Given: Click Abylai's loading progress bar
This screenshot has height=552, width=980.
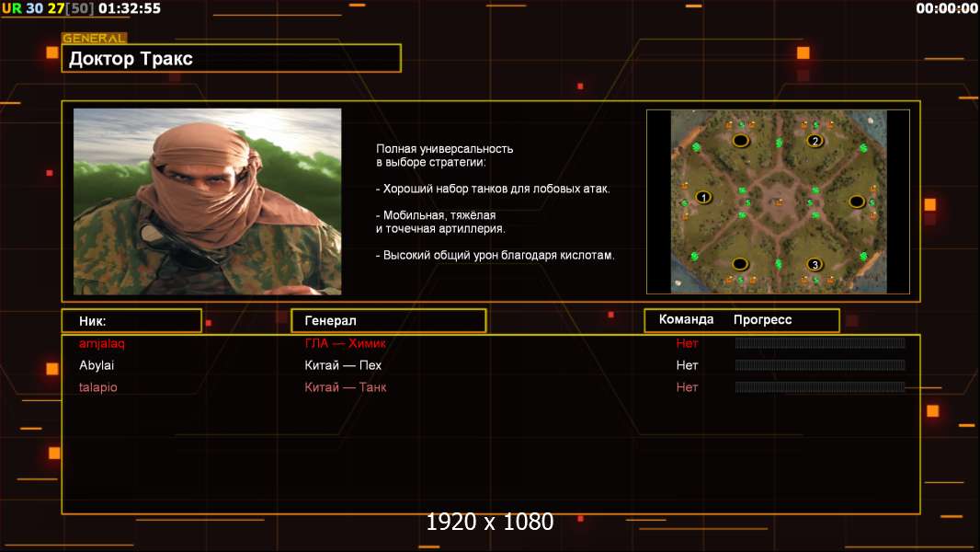Looking at the screenshot, I should pos(820,365).
